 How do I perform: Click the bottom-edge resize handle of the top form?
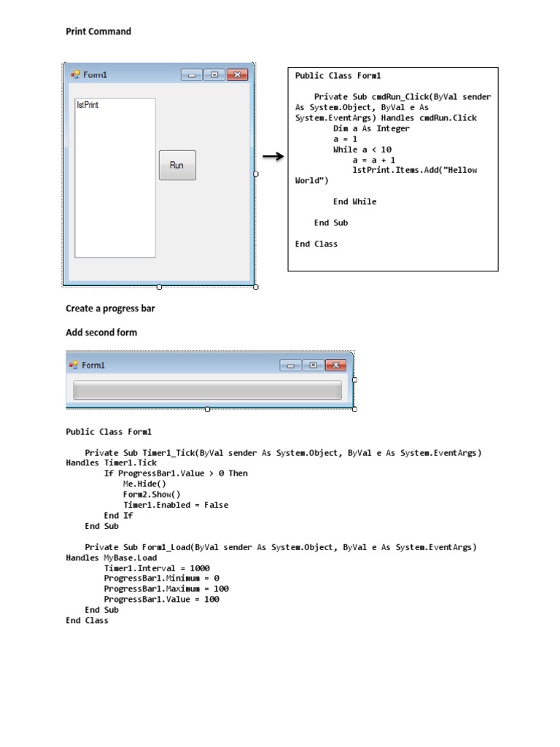tap(159, 287)
